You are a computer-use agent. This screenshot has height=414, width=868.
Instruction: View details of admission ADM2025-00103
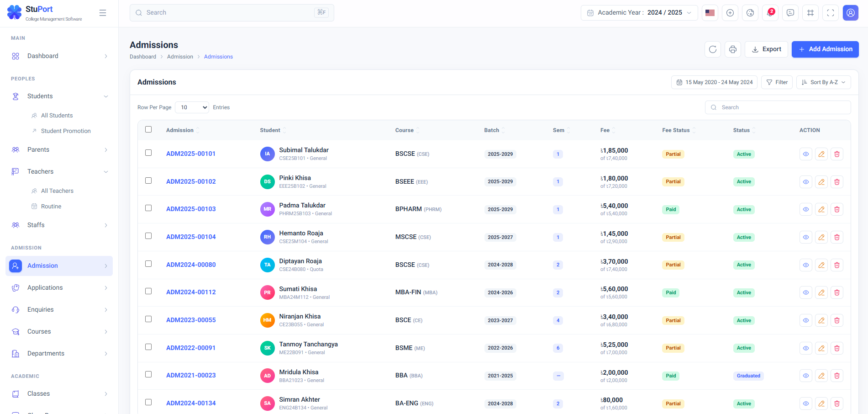point(806,209)
